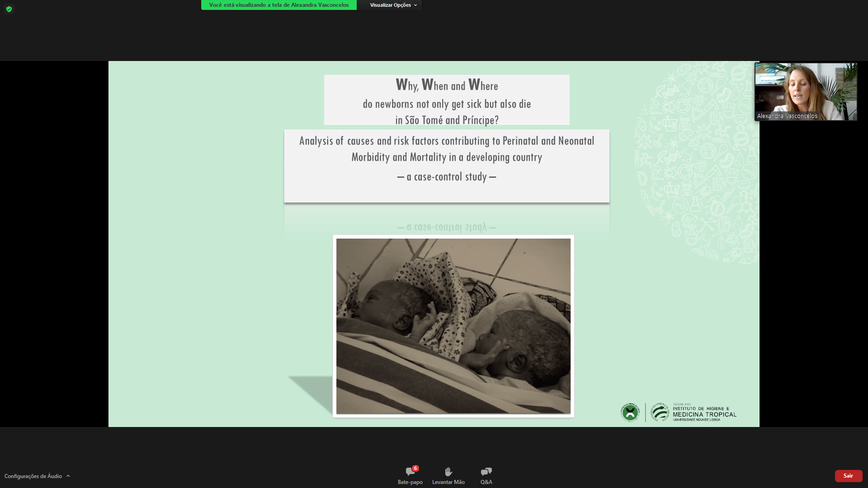Click the sepia newborns photo
The height and width of the screenshot is (488, 868).
click(x=453, y=326)
